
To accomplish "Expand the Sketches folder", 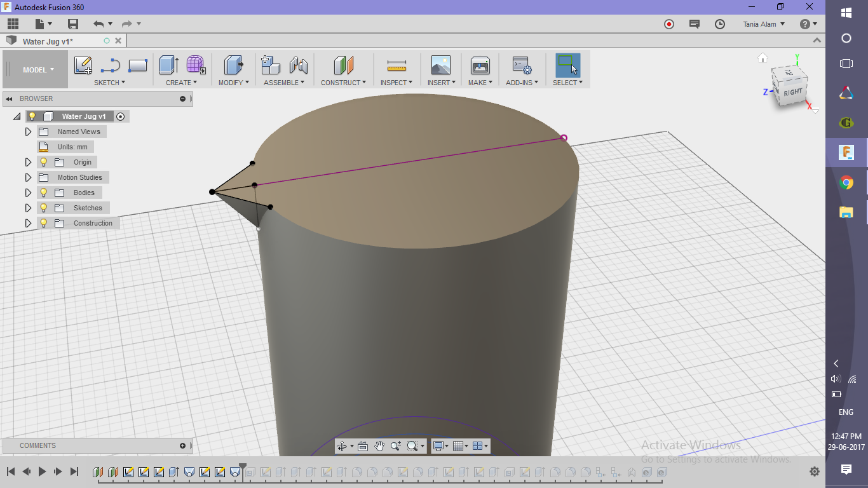I will pos(28,208).
